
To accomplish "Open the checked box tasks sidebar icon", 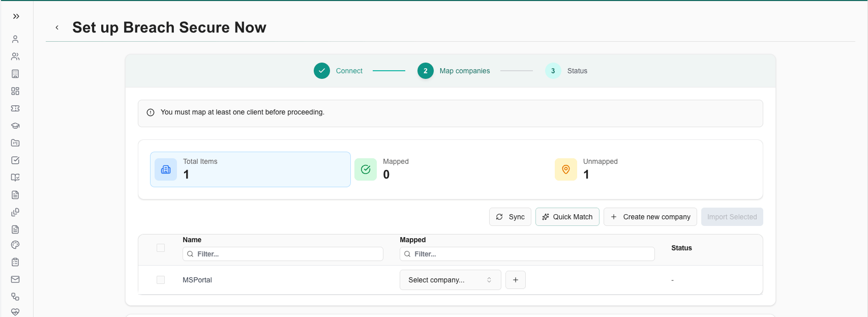I will 15,160.
